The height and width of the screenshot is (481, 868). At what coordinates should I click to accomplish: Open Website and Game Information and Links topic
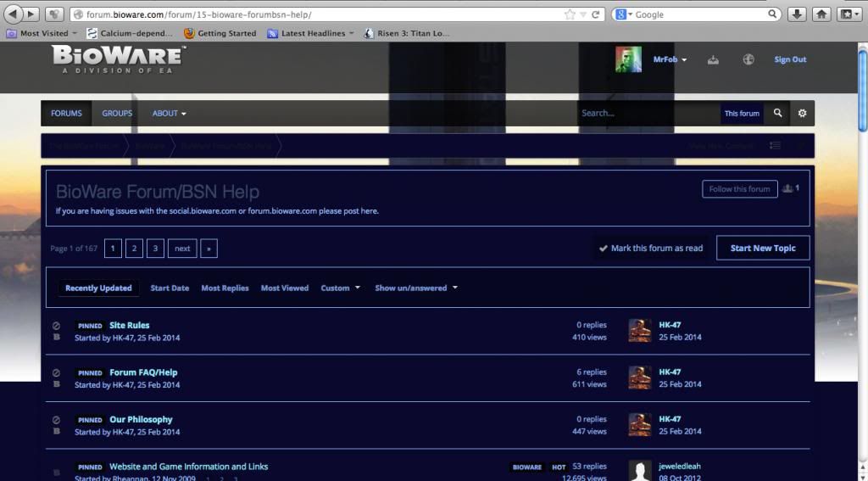(x=189, y=467)
